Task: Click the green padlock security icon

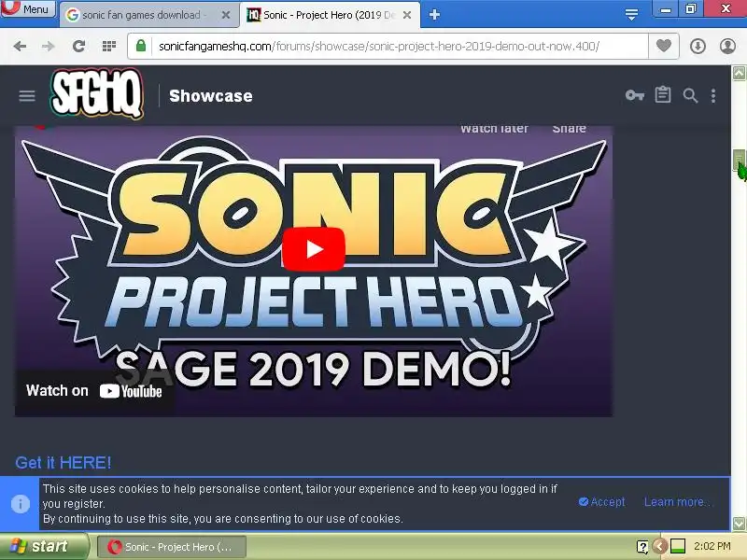Action: (x=141, y=46)
